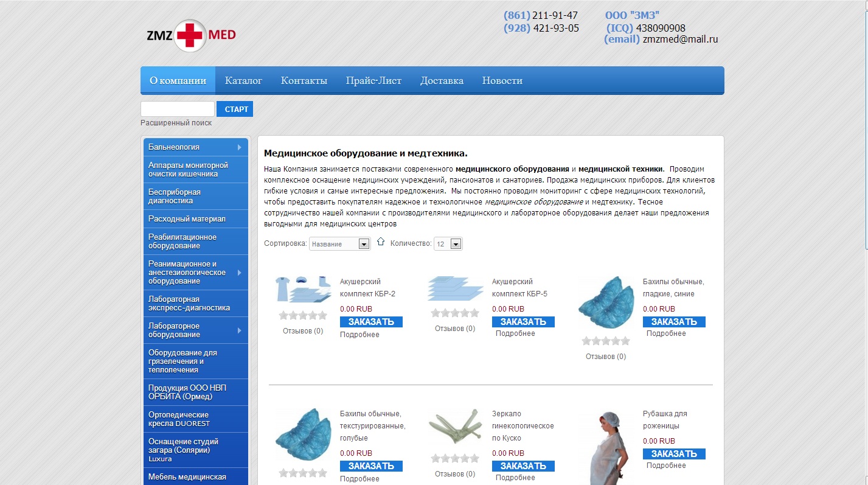
Task: Select Лабораторная экспресс-диагностика category
Action: click(196, 304)
